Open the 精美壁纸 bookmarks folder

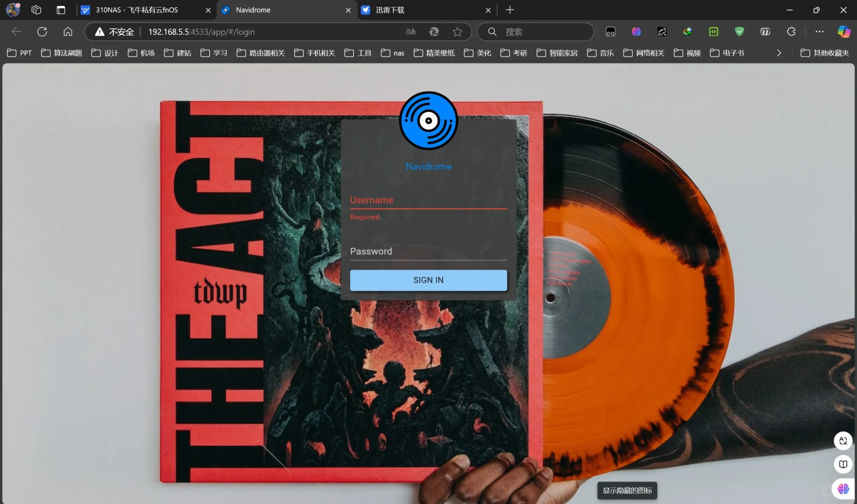(434, 53)
